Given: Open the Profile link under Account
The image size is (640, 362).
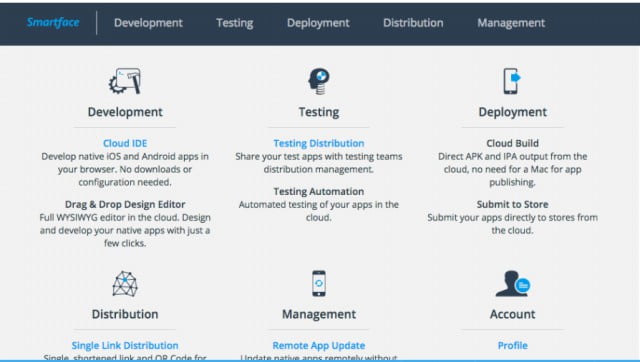Looking at the screenshot, I should coord(513,345).
